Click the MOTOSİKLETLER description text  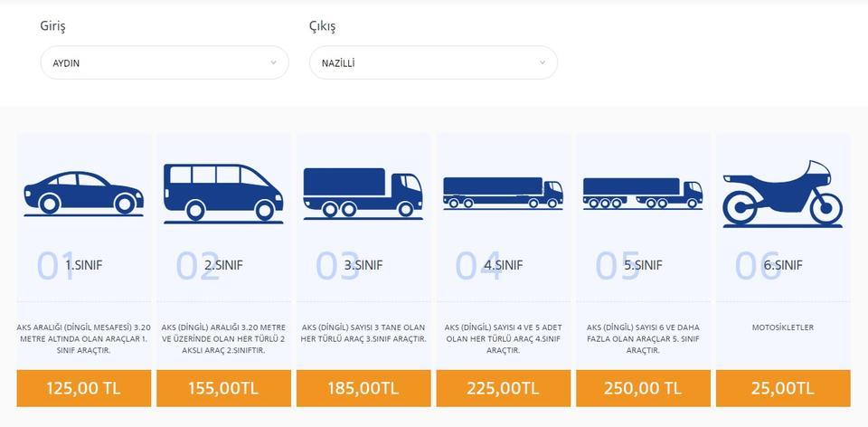tap(783, 327)
